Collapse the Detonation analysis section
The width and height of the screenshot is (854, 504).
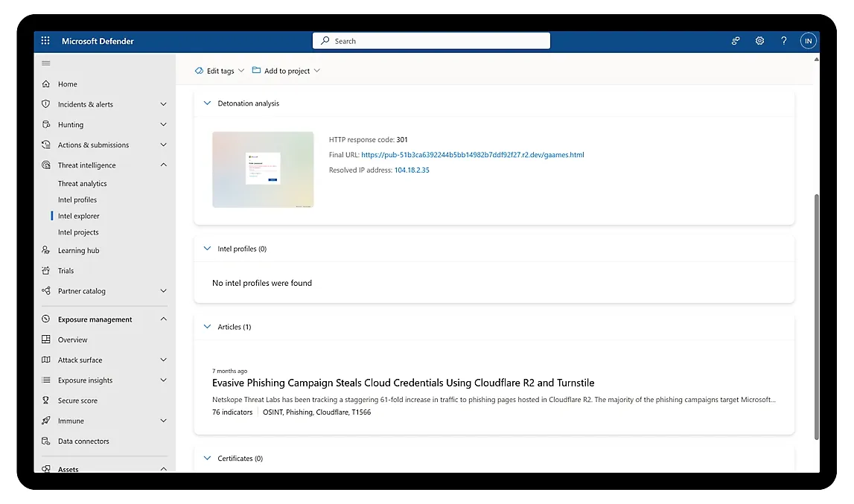208,103
